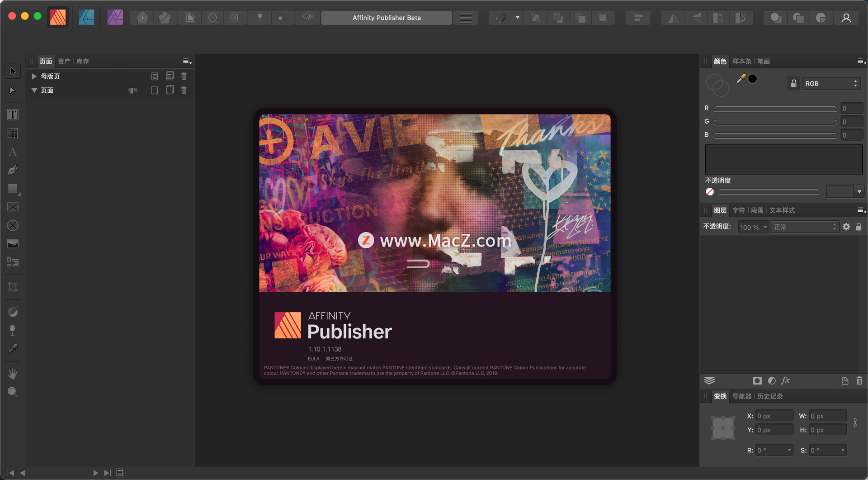The width and height of the screenshot is (868, 480).
Task: Expand the 母版页 section
Action: tap(34, 76)
